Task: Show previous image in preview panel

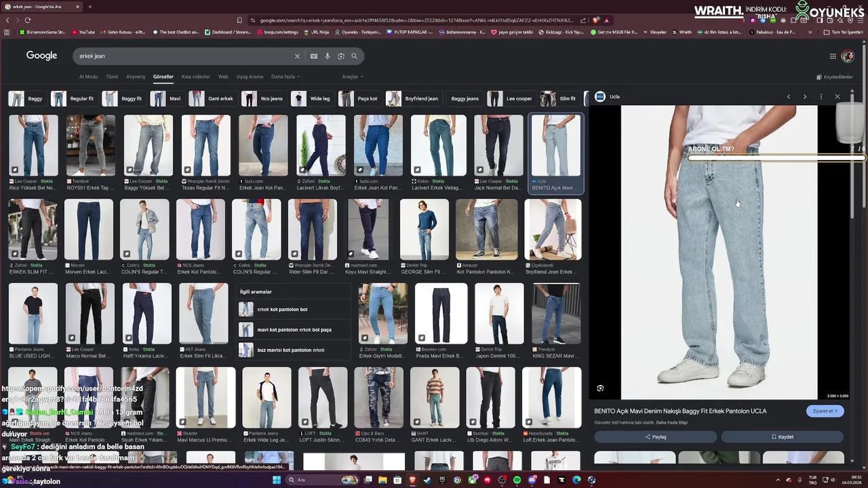Action: click(x=789, y=97)
